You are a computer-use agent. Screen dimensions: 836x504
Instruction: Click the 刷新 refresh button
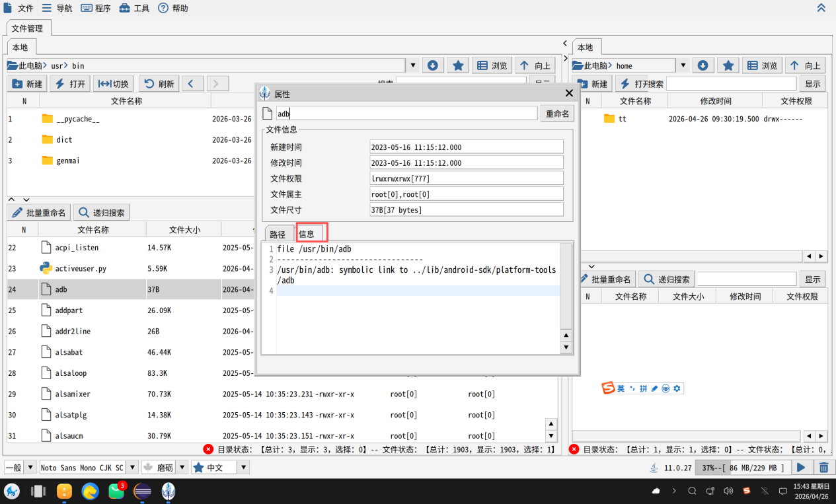coord(159,84)
